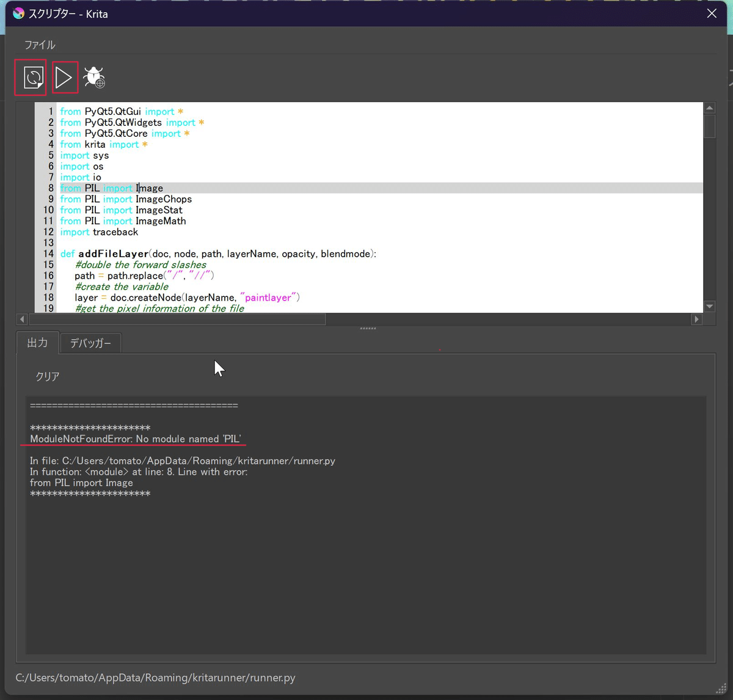Switch to the デバッガー tab
This screenshot has height=700, width=733.
tap(90, 343)
